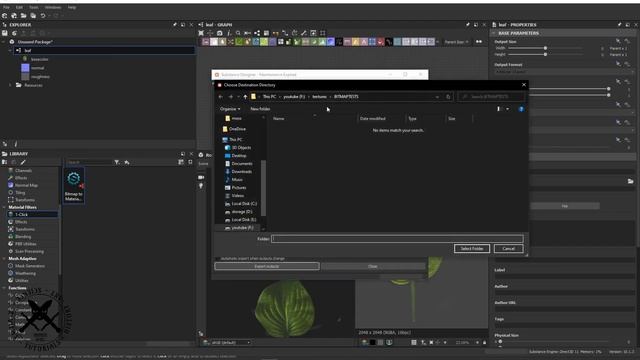Image resolution: width=640 pixels, height=360 pixels.
Task: Open the view options dropdown arrow
Action: pos(507,109)
